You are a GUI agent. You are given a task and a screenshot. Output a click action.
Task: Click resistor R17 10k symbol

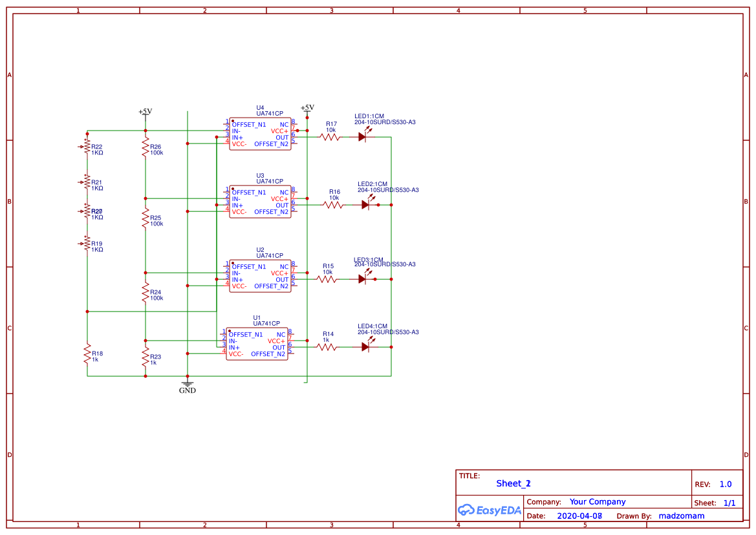pos(329,136)
